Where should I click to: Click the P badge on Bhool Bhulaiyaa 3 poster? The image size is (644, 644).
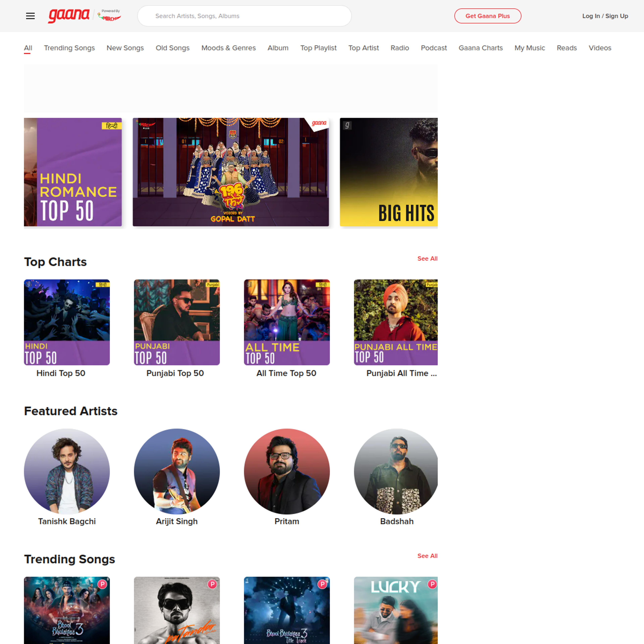coord(103,584)
